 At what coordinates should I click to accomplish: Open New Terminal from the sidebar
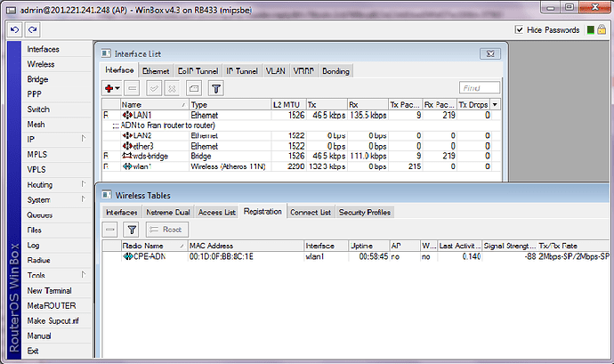click(x=57, y=291)
